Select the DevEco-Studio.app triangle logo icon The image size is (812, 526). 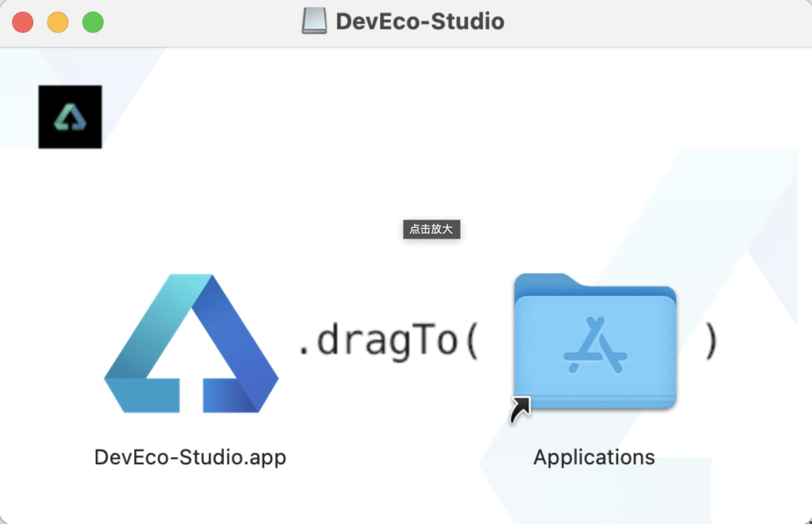click(x=191, y=343)
